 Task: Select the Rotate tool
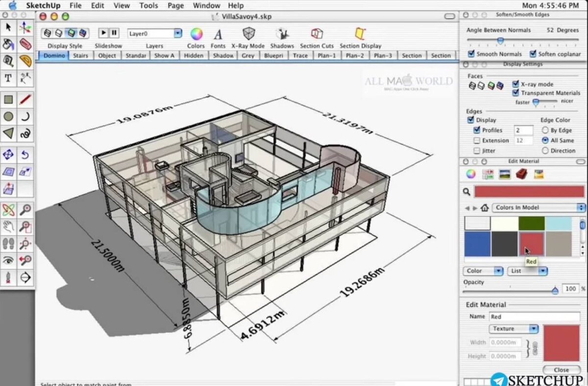click(x=25, y=155)
